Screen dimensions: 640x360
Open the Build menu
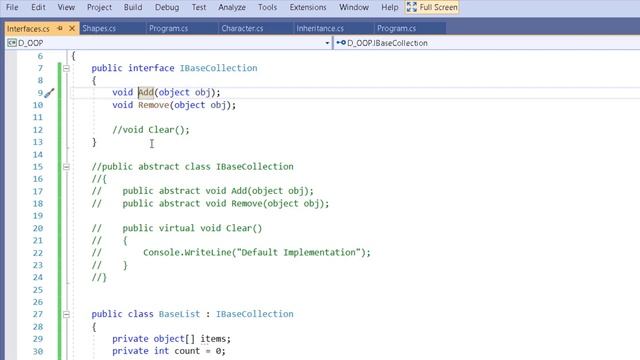(133, 7)
